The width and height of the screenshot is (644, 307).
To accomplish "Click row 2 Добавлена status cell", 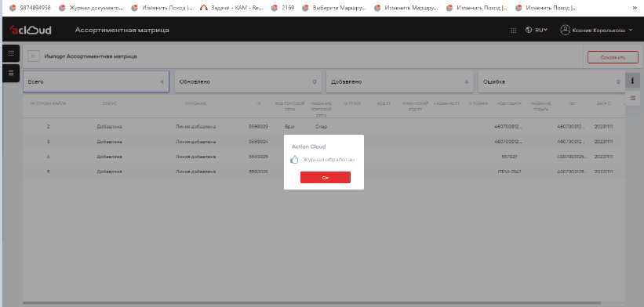I will 109,127.
